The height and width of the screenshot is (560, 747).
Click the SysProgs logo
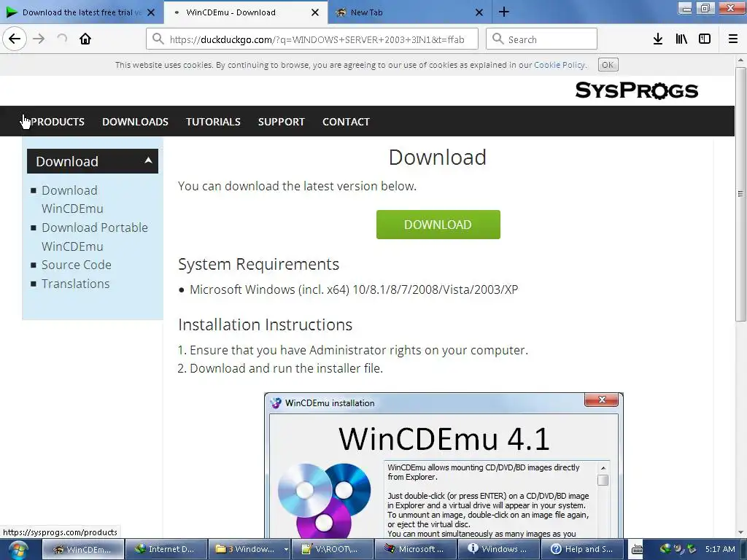636,90
